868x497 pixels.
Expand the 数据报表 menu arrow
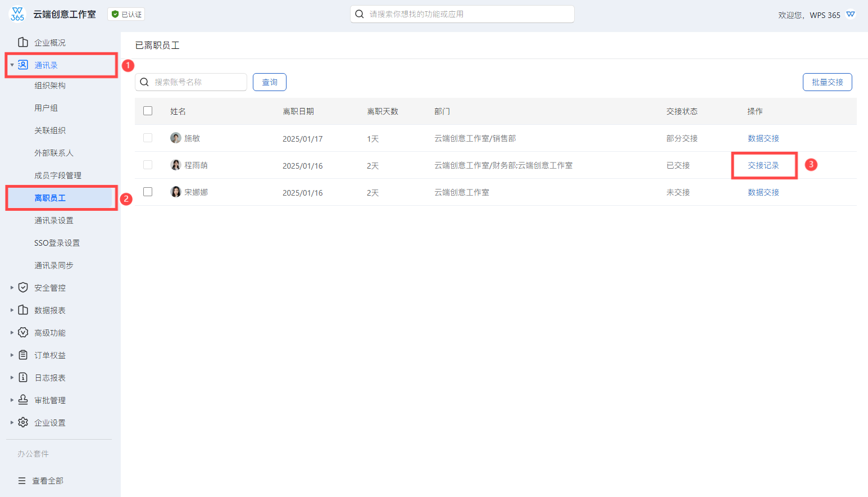[x=12, y=310]
